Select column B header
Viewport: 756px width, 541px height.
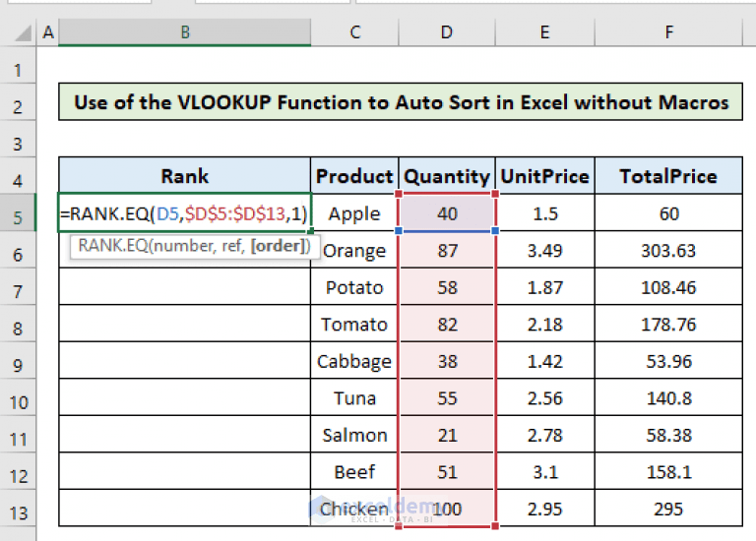[x=185, y=32]
